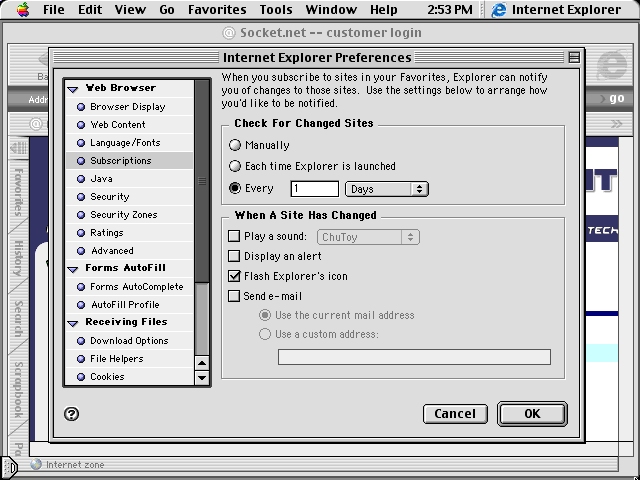Screen dimensions: 640x480
Task: Select Forms AutoComplete in the list
Action: (x=129, y=287)
